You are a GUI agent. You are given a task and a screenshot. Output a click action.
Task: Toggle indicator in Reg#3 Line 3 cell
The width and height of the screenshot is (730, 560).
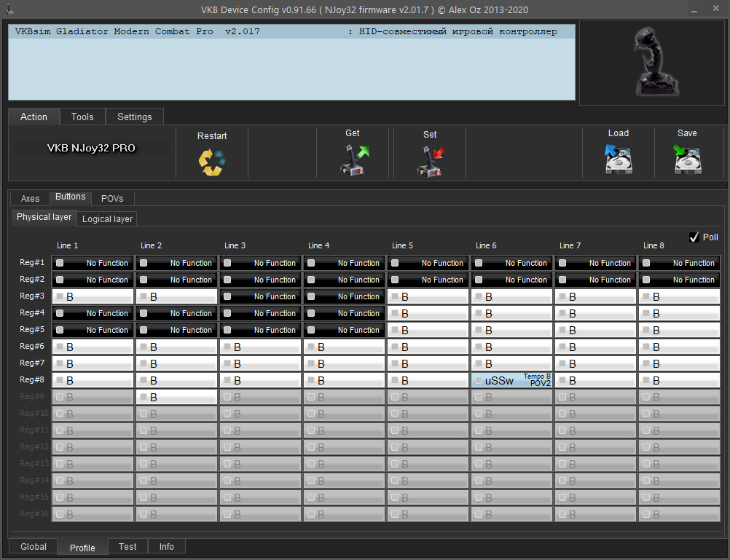click(x=227, y=296)
